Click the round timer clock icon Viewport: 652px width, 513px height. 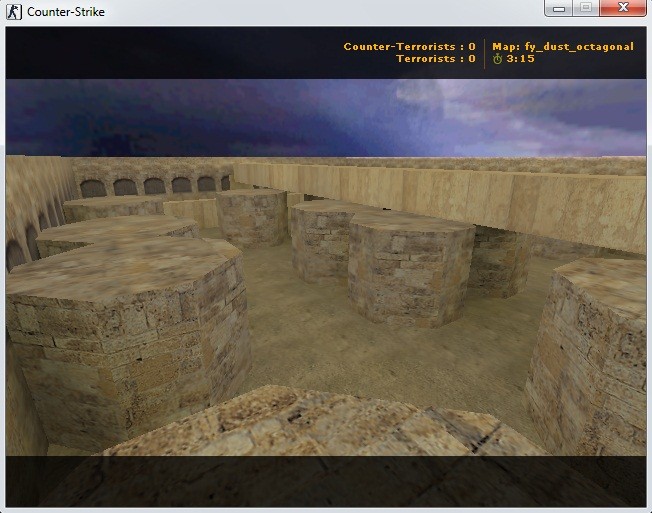pyautogui.click(x=497, y=59)
